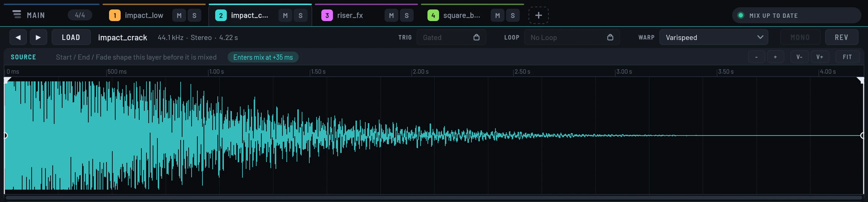The height and width of the screenshot is (202, 868).
Task: Decrease vertical zoom with V- button
Action: [799, 57]
